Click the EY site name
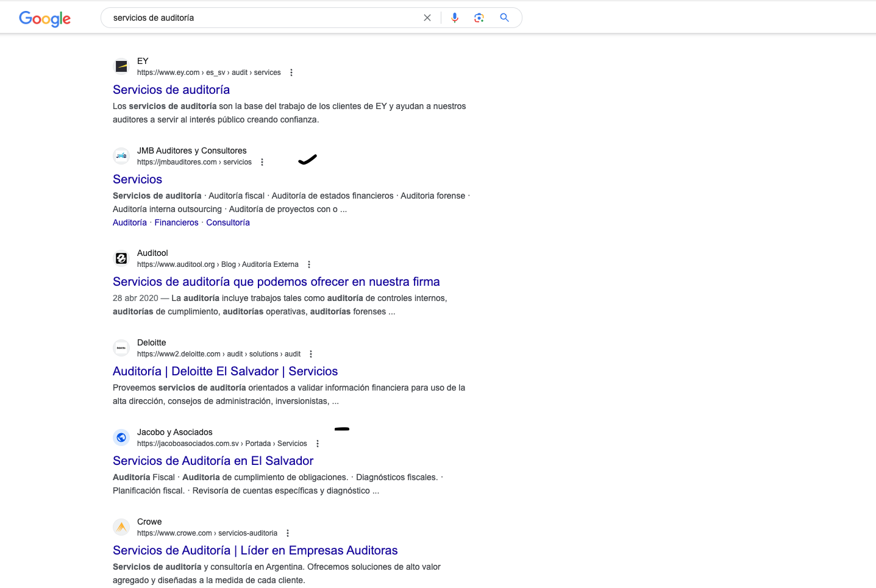The width and height of the screenshot is (876, 588). tap(143, 61)
